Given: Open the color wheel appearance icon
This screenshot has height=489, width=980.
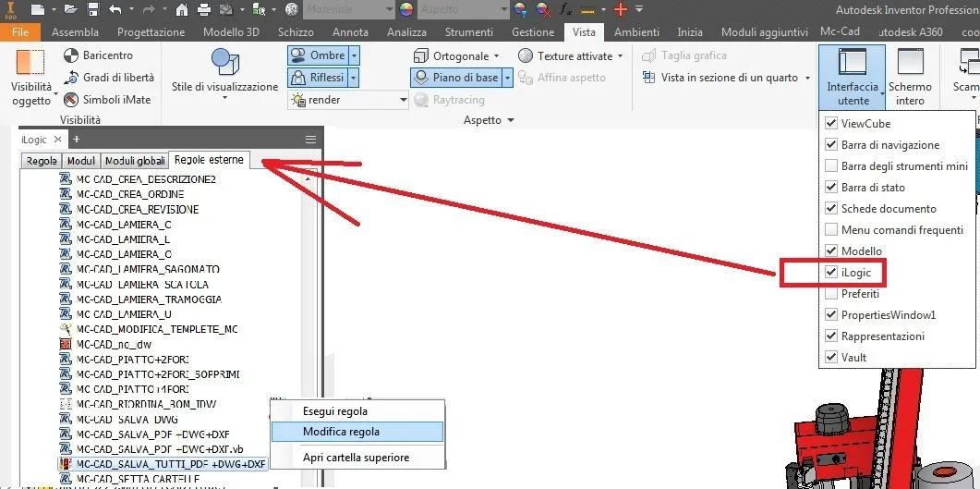Looking at the screenshot, I should pos(407,9).
